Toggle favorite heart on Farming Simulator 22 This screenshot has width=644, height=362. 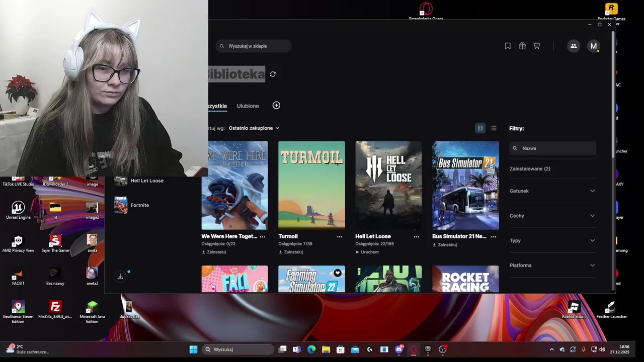coord(338,273)
